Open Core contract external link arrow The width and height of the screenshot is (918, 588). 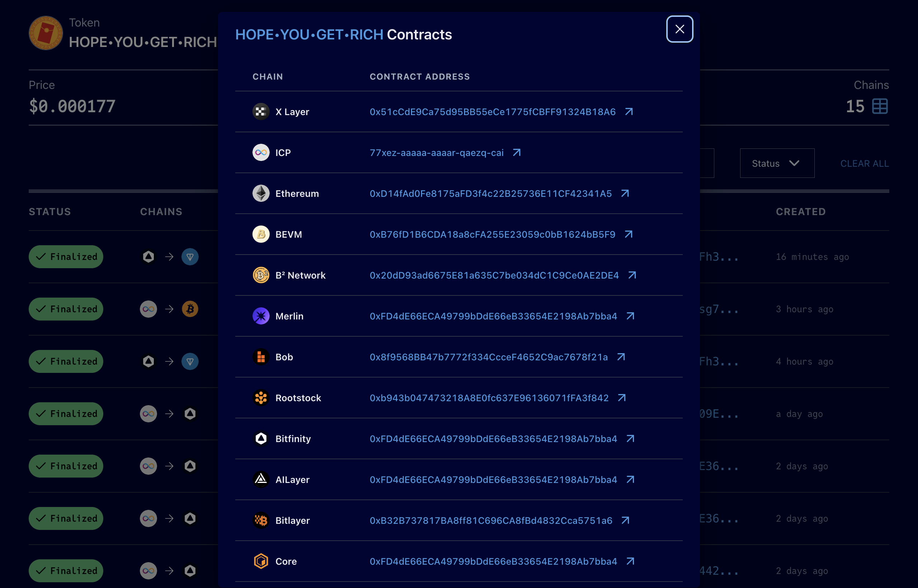coord(630,561)
